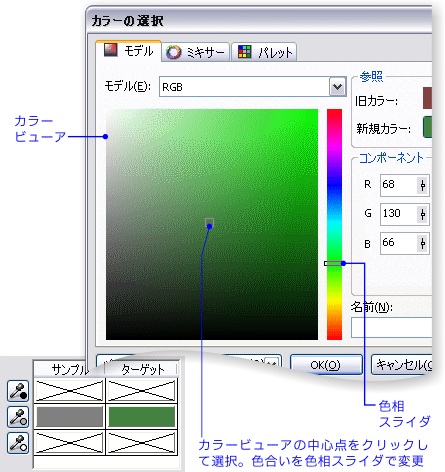Screen dimensions: 445x472
Task: Click the gray sample color cell
Action: 70,417
